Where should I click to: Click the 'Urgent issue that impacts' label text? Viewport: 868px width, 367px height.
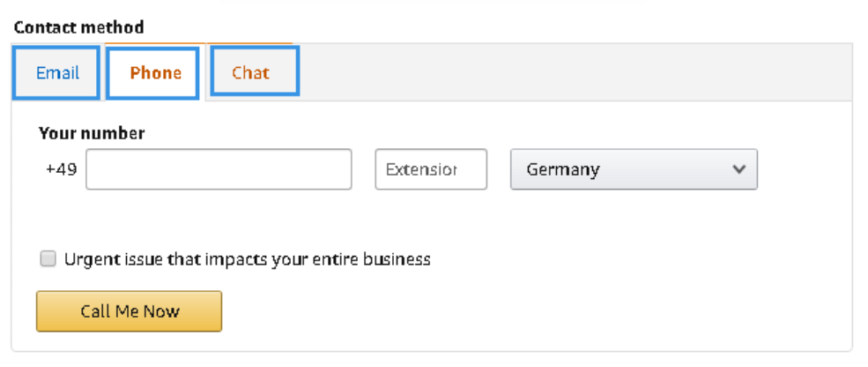tap(167, 259)
